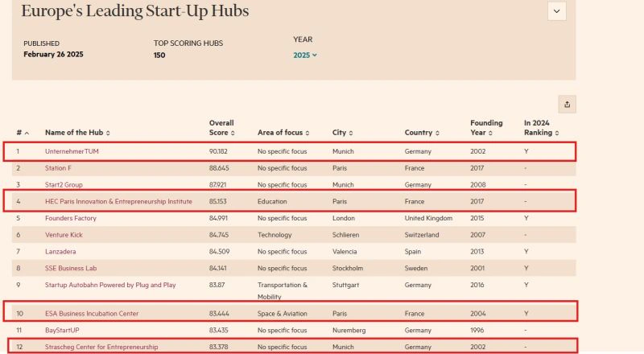Sort the table by the # rank column
Screen dimensions: 644x354
pos(22,133)
